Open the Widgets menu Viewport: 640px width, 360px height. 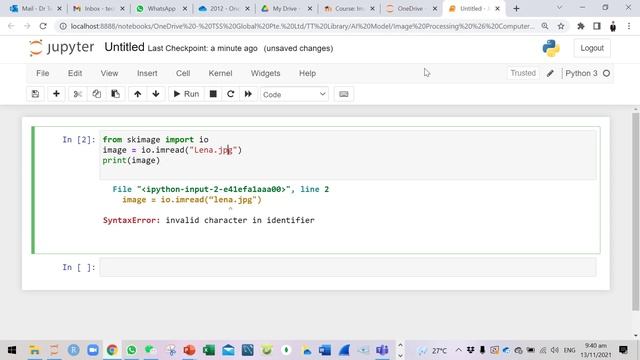pyautogui.click(x=265, y=73)
